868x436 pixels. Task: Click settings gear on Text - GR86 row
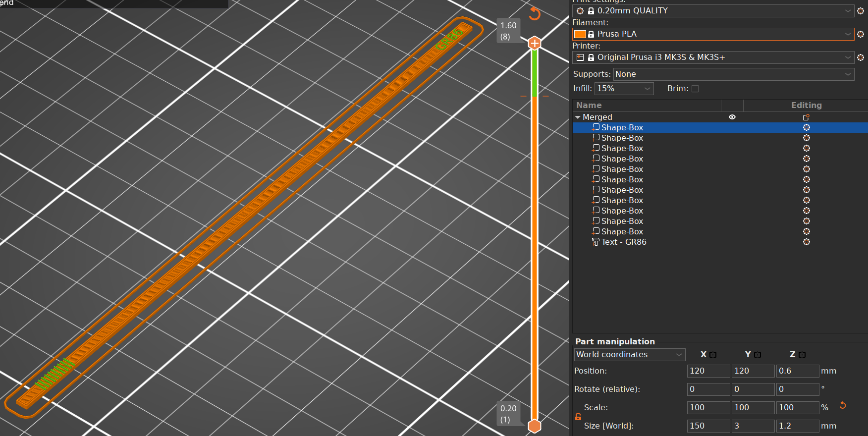[x=806, y=242]
